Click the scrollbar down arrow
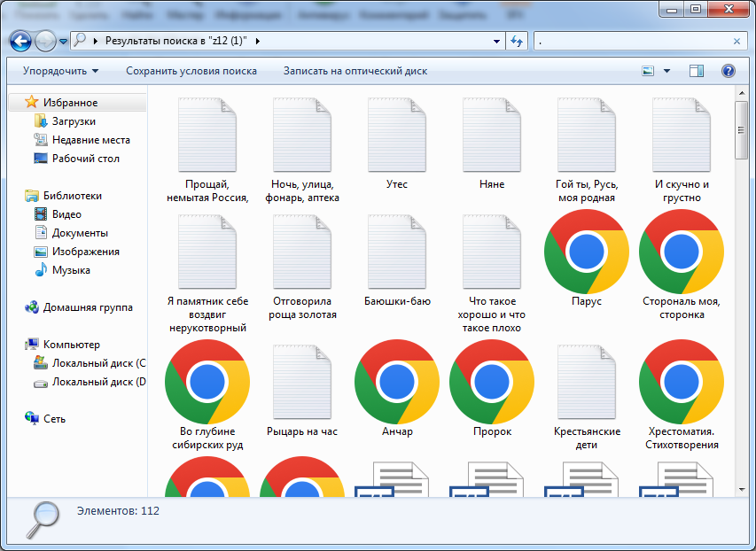The height and width of the screenshot is (551, 756). point(742,490)
